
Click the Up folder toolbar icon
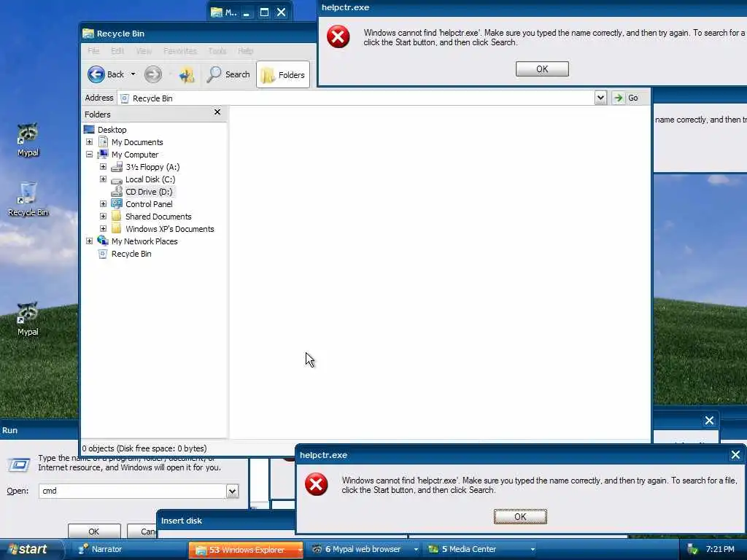(186, 75)
